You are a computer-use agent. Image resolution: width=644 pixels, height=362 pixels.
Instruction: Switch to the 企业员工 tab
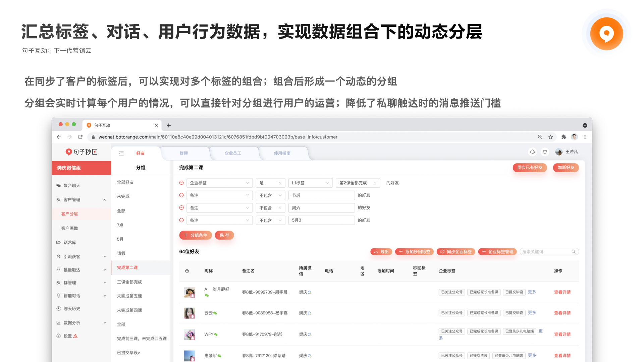click(233, 153)
